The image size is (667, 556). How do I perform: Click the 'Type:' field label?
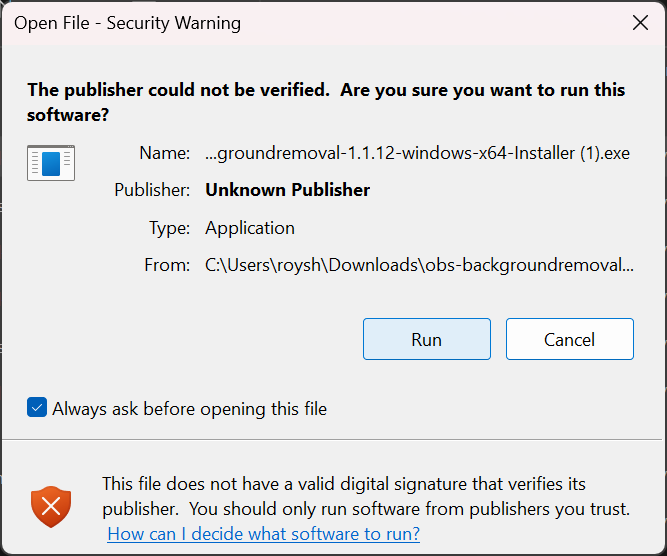(169, 228)
